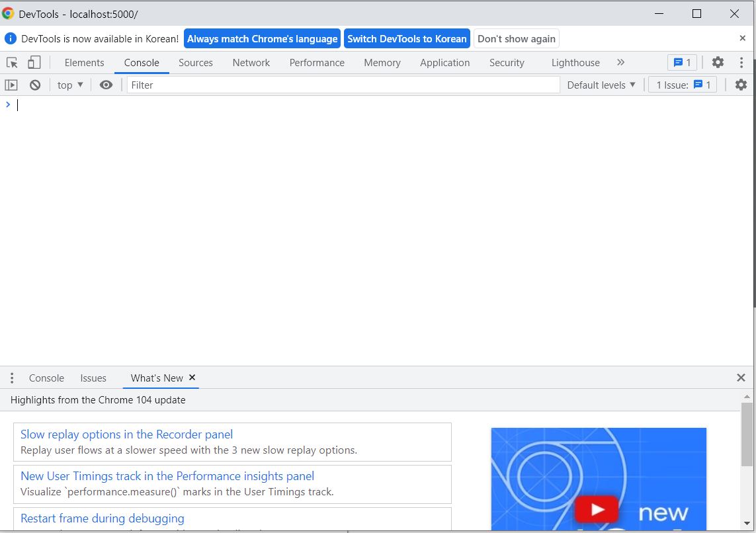The height and width of the screenshot is (533, 756).
Task: Select the top Console tab
Action: [142, 63]
